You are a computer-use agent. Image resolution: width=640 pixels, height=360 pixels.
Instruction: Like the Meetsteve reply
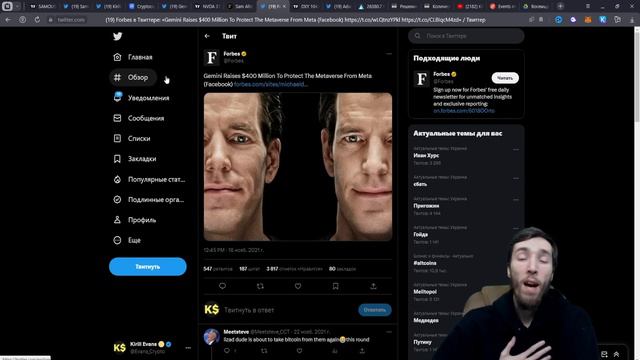click(300, 351)
